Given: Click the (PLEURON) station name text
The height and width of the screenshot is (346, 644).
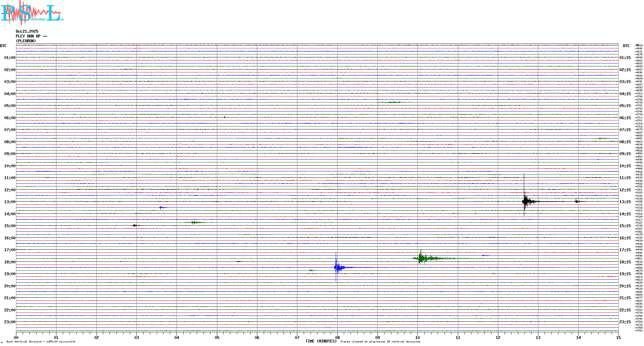Looking at the screenshot, I should tap(26, 41).
